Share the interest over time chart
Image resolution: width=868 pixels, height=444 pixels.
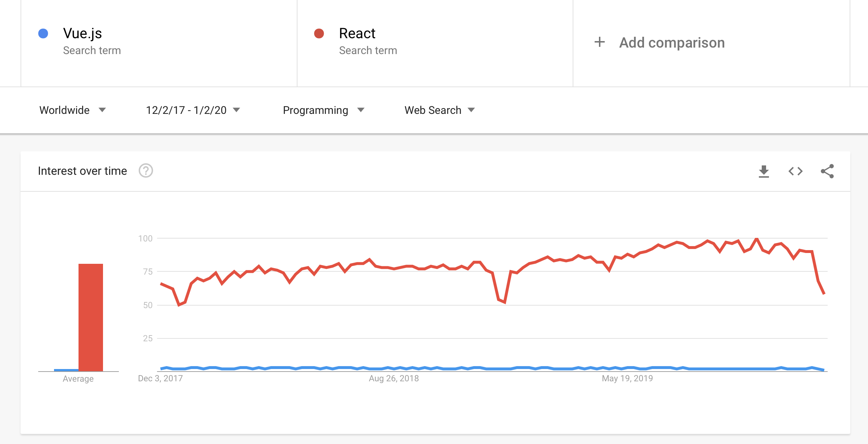coord(827,171)
